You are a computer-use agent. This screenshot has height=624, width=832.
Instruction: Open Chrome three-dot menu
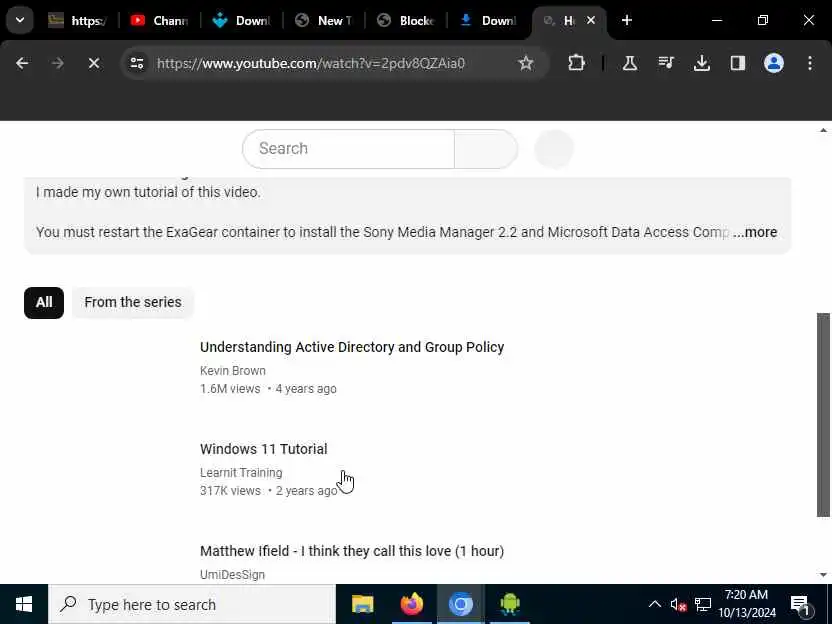click(x=810, y=64)
